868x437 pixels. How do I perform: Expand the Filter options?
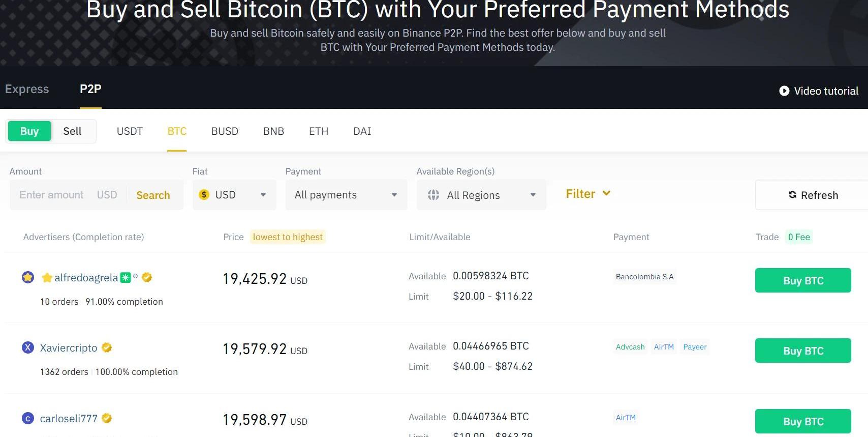click(x=588, y=194)
